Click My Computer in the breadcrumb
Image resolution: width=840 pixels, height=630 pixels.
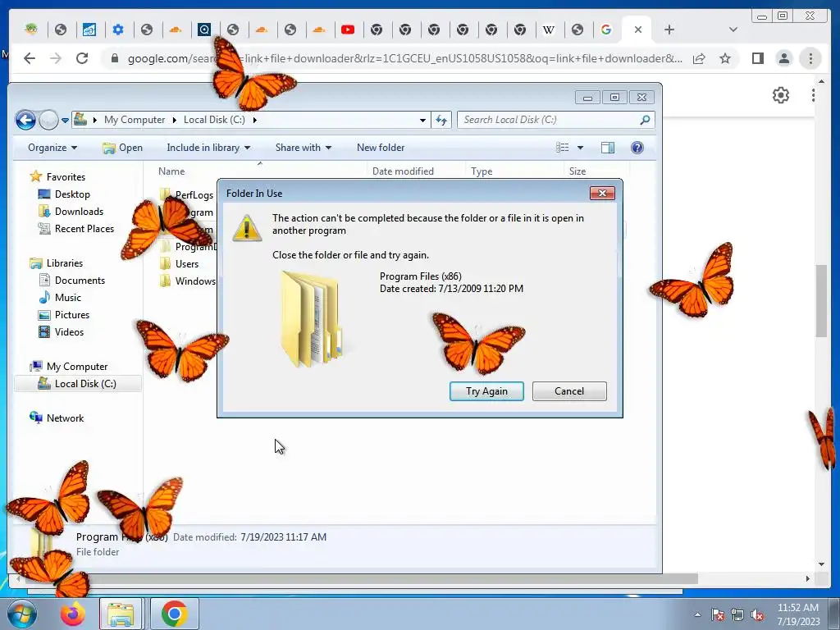click(135, 120)
